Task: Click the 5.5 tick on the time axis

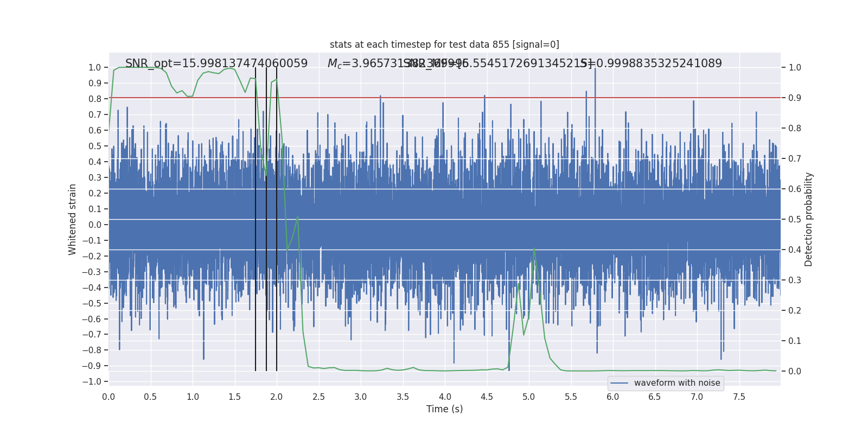Action: pos(571,397)
